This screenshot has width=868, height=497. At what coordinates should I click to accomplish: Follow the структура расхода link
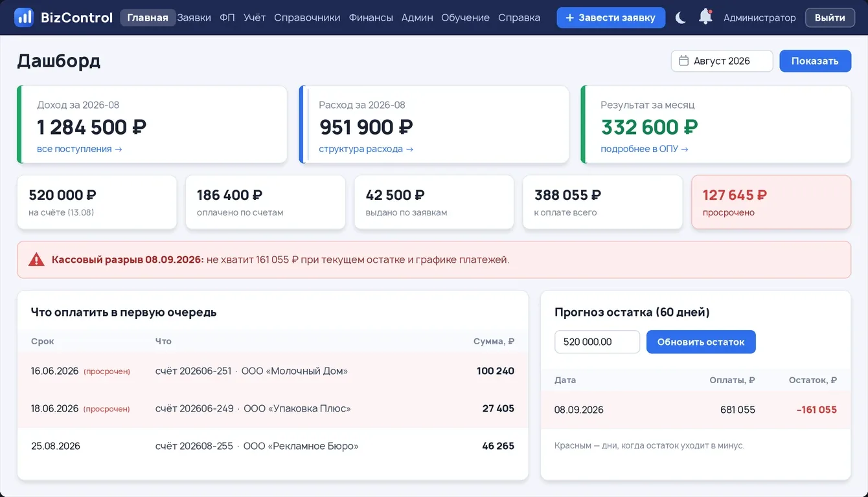(x=366, y=149)
